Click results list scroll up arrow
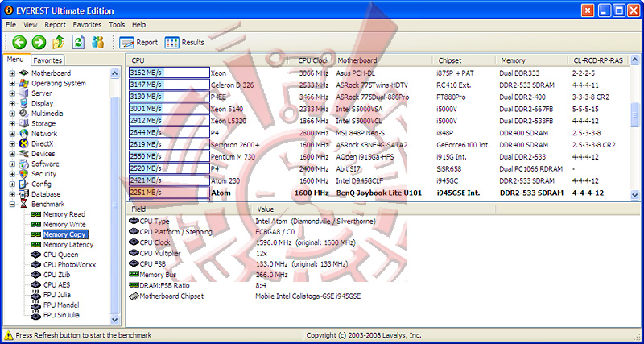The width and height of the screenshot is (644, 344). point(635,61)
